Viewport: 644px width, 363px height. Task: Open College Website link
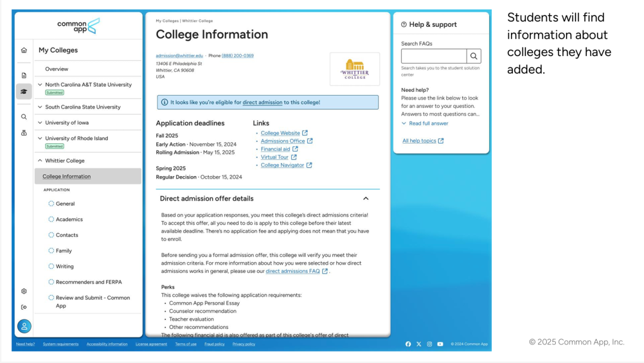(280, 133)
